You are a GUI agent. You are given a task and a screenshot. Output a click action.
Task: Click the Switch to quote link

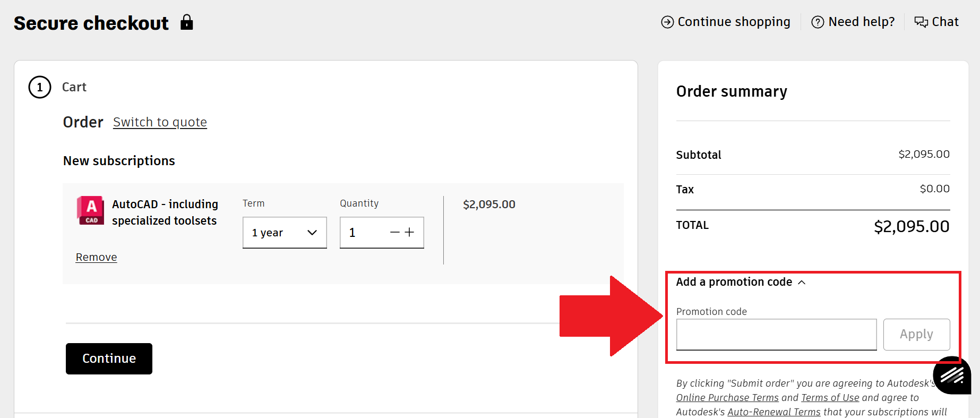pyautogui.click(x=160, y=122)
